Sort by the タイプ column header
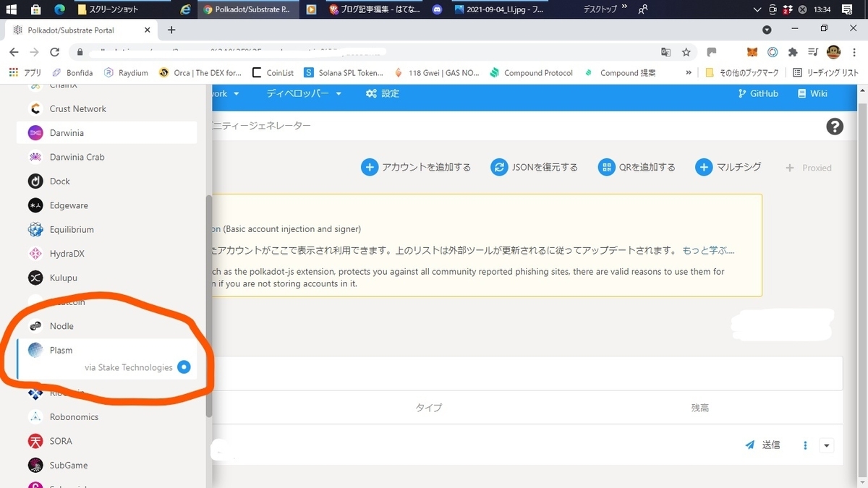 tap(428, 408)
